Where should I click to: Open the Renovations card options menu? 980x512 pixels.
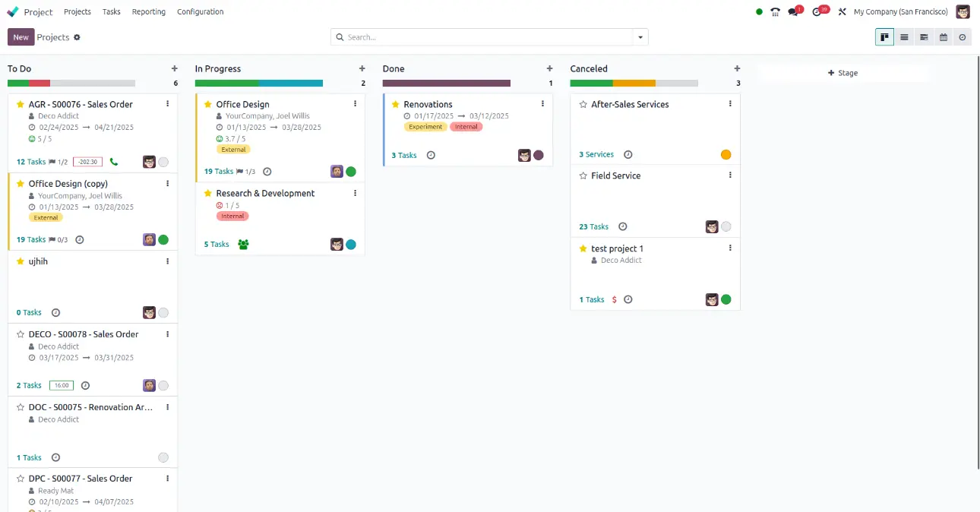click(542, 104)
